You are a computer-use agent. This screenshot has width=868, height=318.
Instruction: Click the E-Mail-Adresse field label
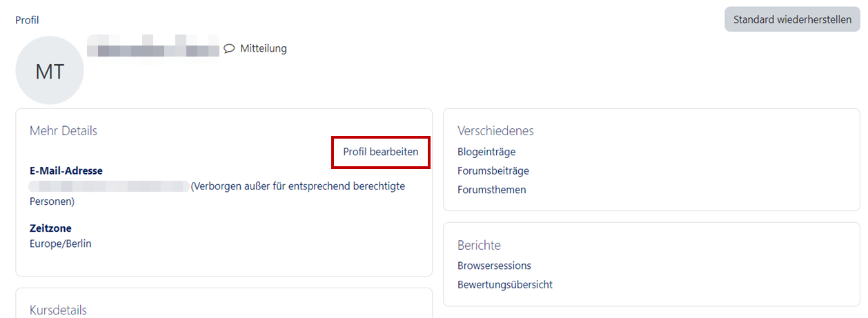coord(66,170)
